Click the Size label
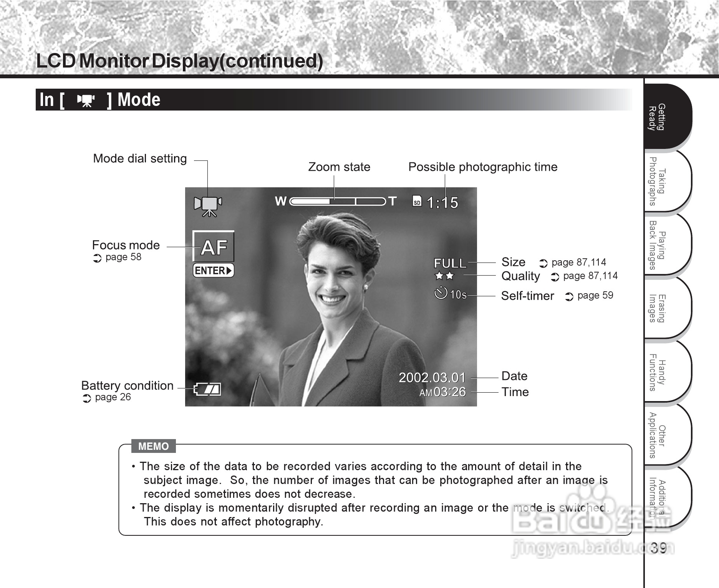The image size is (719, 588). 514,262
